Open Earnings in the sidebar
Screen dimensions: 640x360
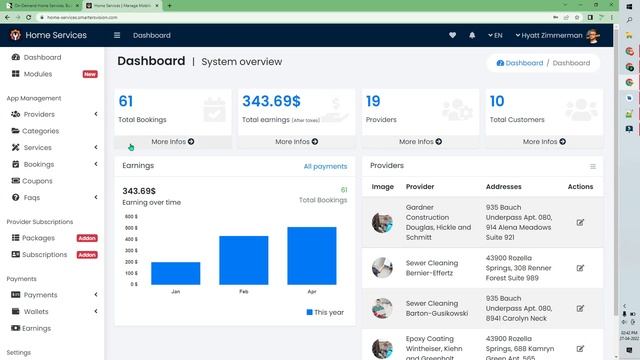click(x=36, y=328)
